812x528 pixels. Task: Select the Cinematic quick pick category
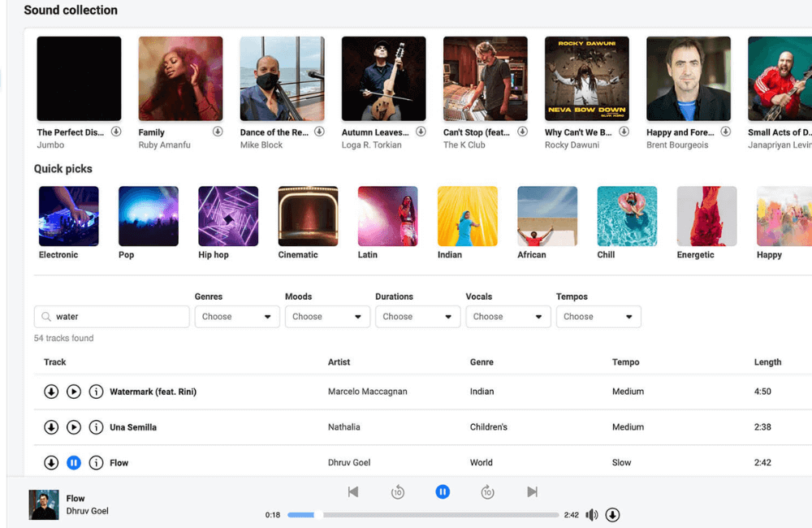tap(308, 215)
